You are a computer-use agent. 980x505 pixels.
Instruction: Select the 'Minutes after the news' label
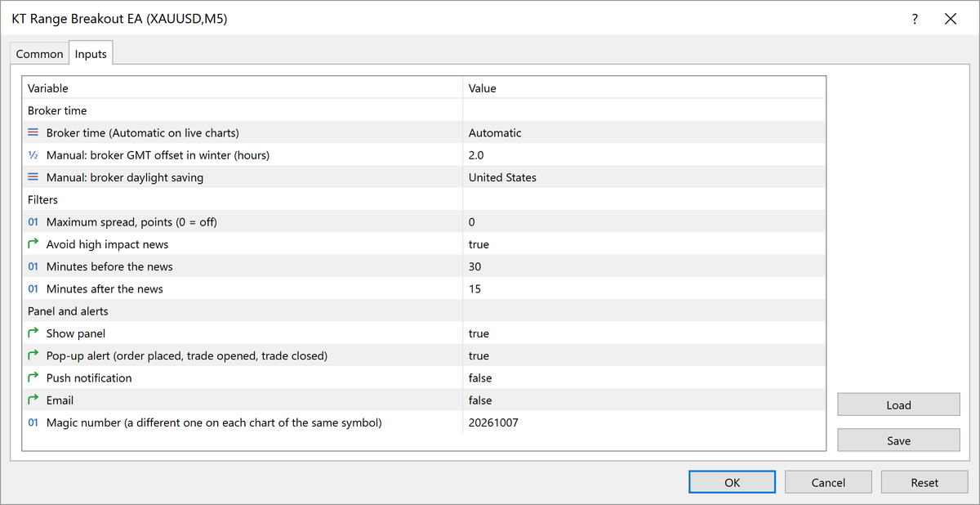click(105, 288)
